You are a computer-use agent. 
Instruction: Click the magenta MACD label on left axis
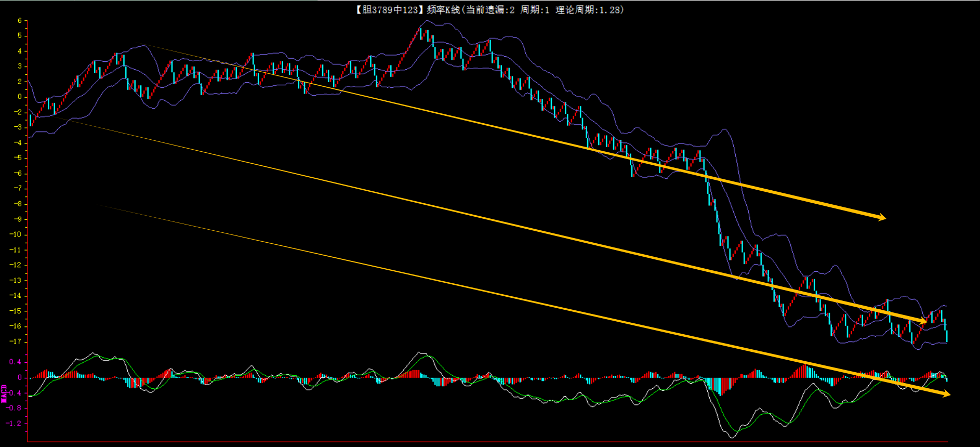pos(4,393)
